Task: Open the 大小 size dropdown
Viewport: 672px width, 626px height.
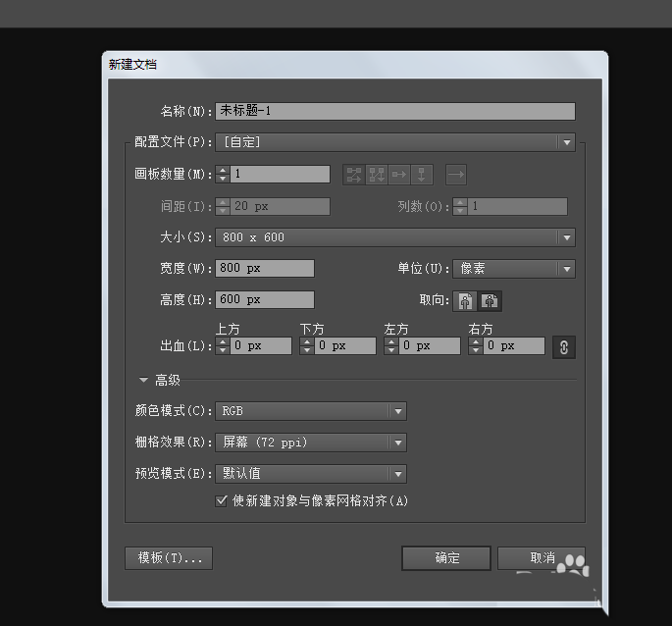Action: click(x=395, y=237)
